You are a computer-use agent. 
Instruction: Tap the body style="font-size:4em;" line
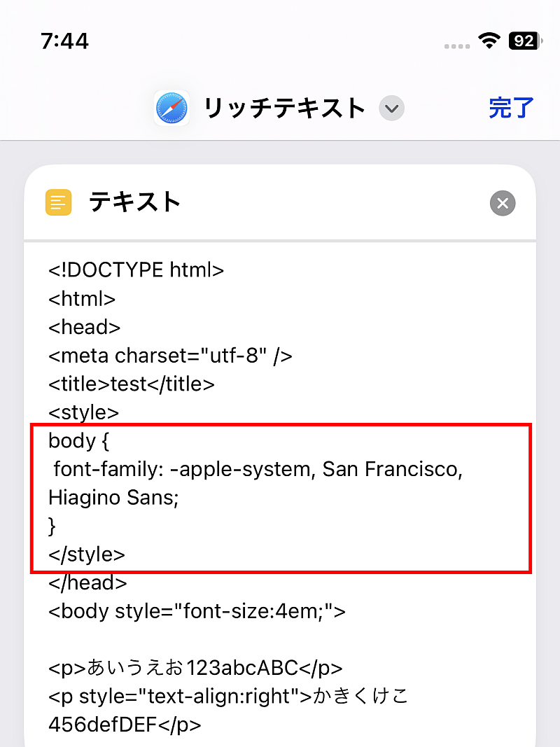click(197, 611)
